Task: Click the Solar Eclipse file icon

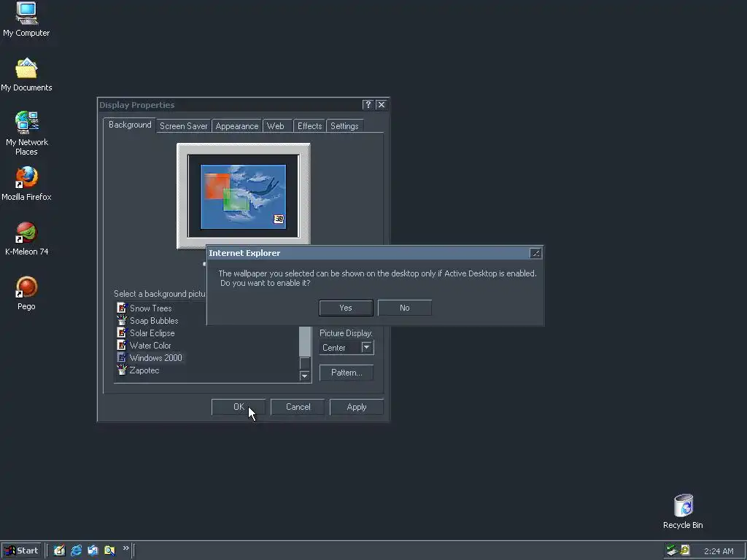Action: [122, 332]
